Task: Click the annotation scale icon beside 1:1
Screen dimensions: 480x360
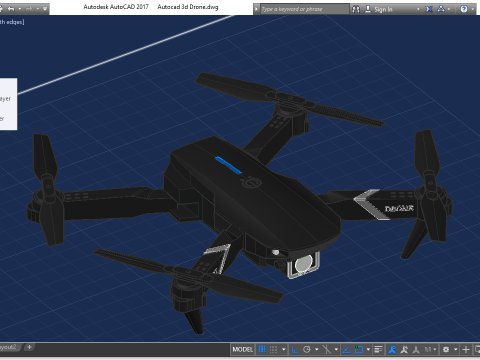Action: [416, 349]
